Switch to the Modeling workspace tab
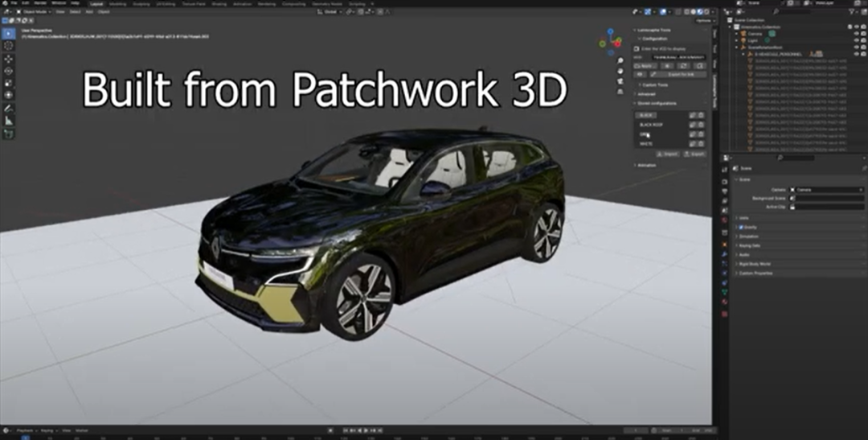The height and width of the screenshot is (440, 868). 117,4
